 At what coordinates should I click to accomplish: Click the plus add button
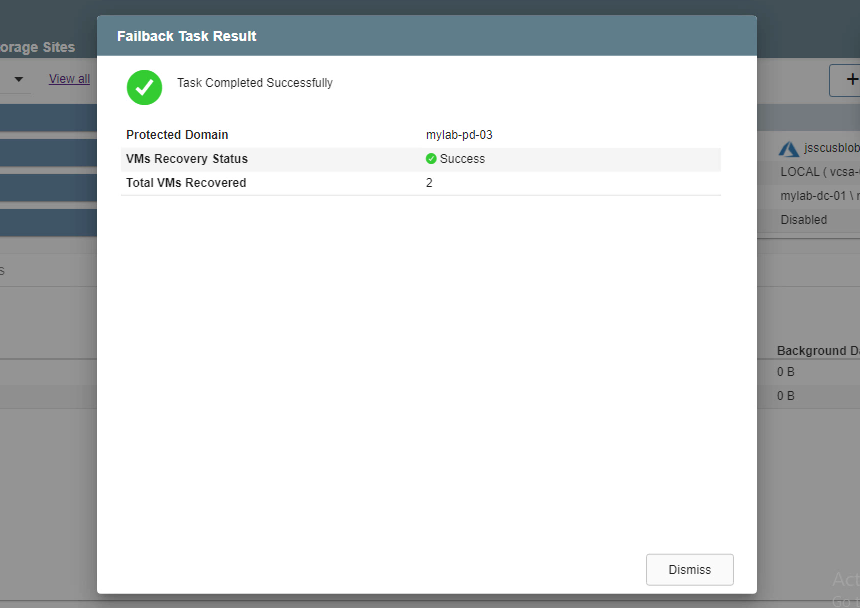point(848,80)
